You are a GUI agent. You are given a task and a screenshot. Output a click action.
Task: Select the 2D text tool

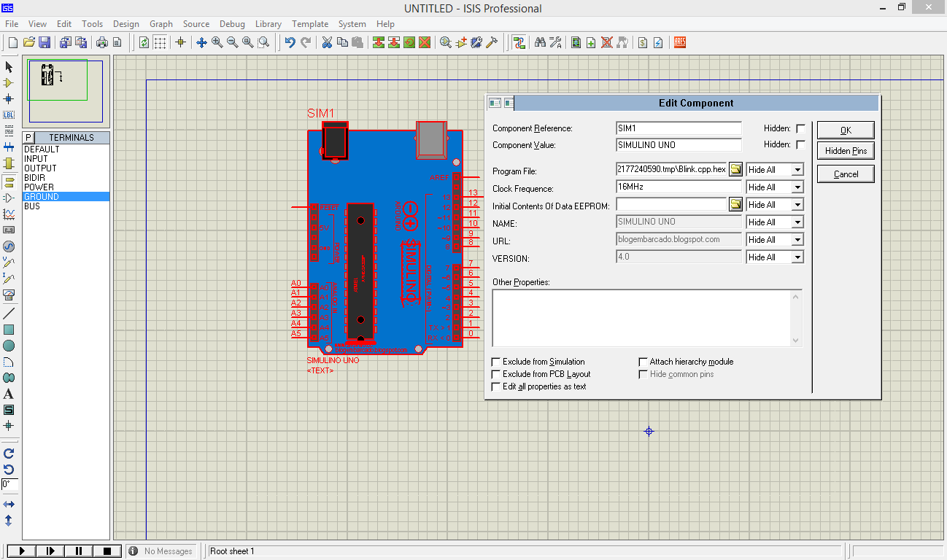pos(9,394)
